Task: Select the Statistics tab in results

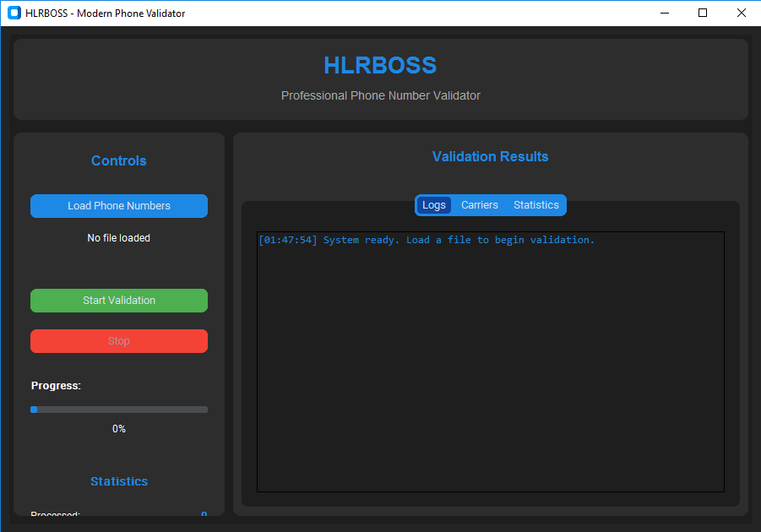Action: [x=536, y=205]
